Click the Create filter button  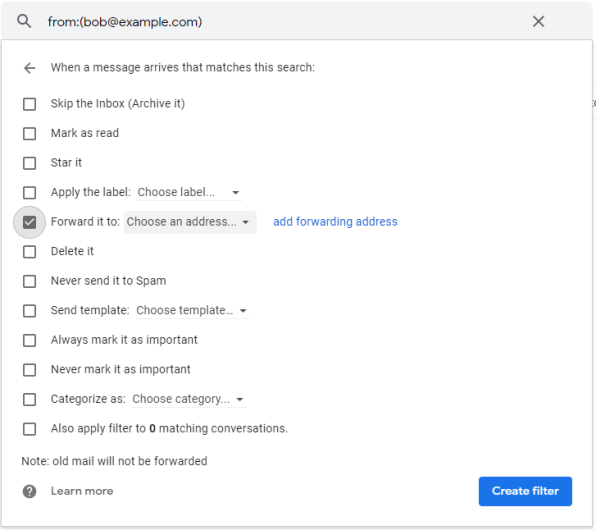pyautogui.click(x=525, y=491)
